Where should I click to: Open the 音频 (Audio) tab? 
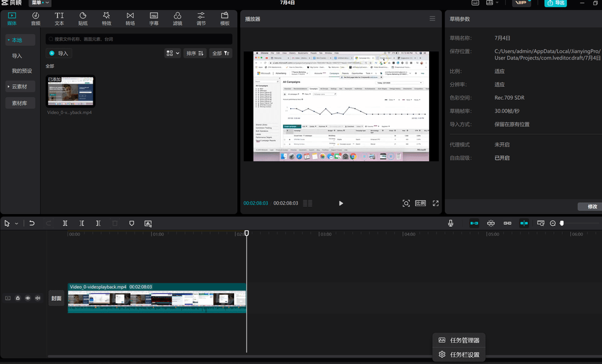36,18
